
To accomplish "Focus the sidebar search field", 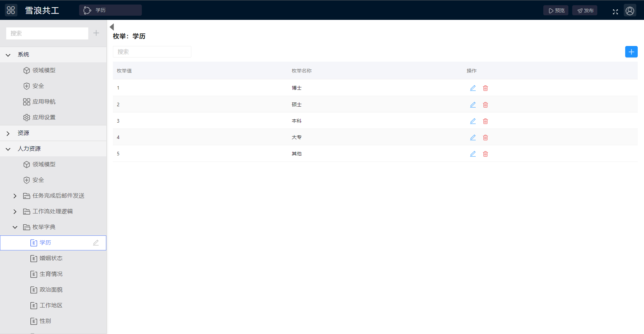I will coord(47,33).
